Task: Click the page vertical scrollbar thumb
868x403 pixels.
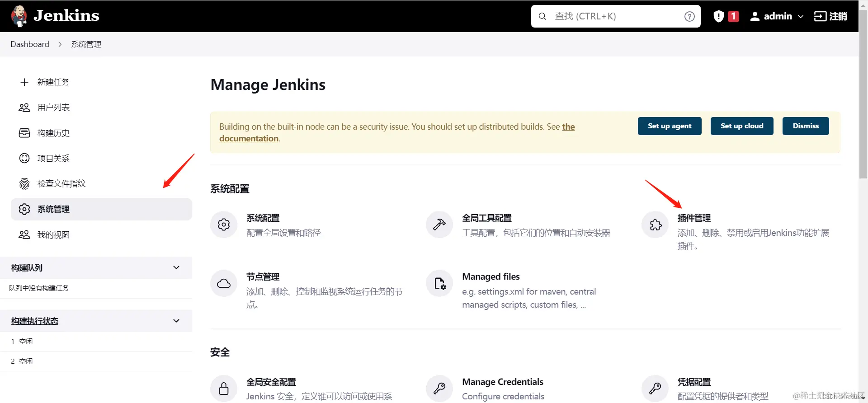Action: [x=863, y=94]
